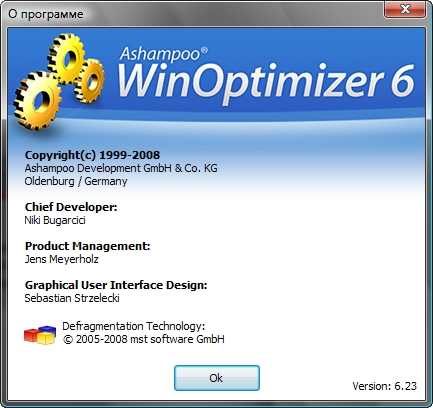
Task: Click the Ok button
Action: [217, 378]
